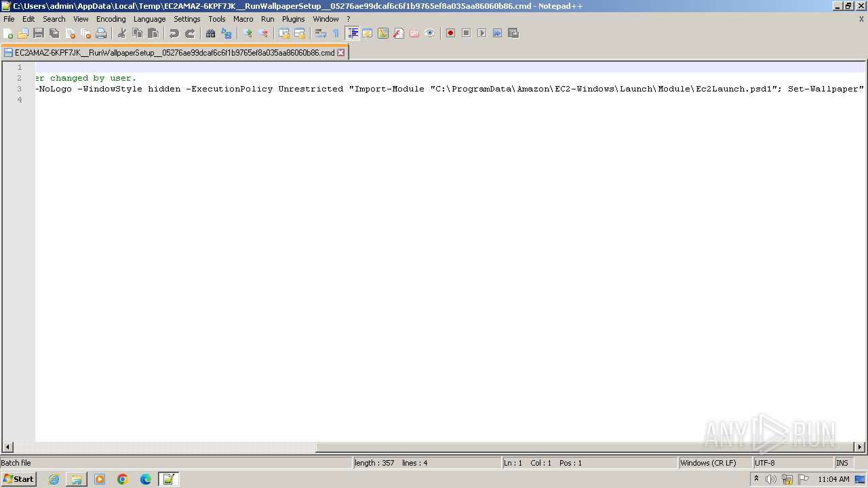Toggle synchronize vertical scrolling icon
The height and width of the screenshot is (488, 868).
coord(284,33)
